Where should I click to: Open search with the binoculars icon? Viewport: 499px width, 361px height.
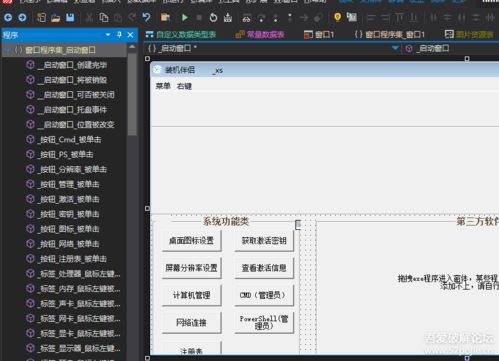[x=246, y=18]
